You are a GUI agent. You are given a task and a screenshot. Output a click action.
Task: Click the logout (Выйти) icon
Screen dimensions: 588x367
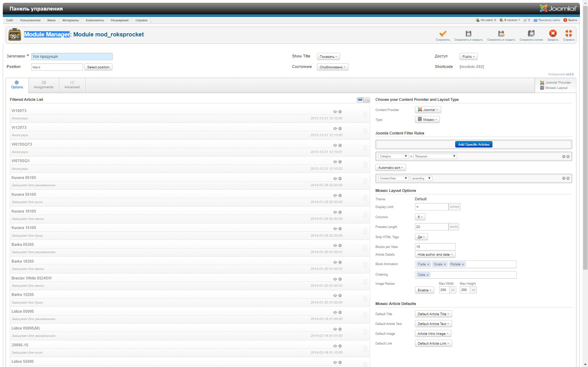[565, 20]
